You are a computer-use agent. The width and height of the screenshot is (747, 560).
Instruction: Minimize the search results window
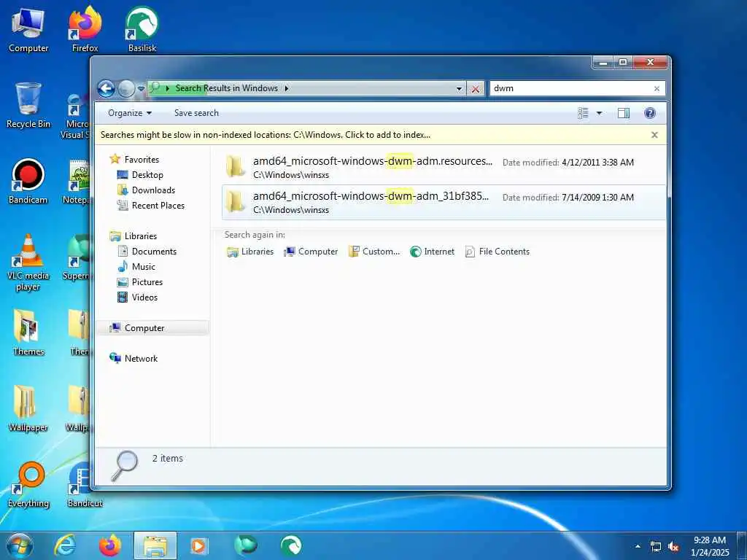(x=603, y=63)
